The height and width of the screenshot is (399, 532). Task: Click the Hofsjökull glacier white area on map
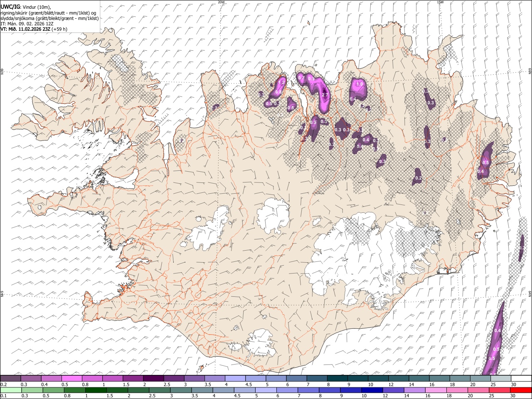(273, 215)
